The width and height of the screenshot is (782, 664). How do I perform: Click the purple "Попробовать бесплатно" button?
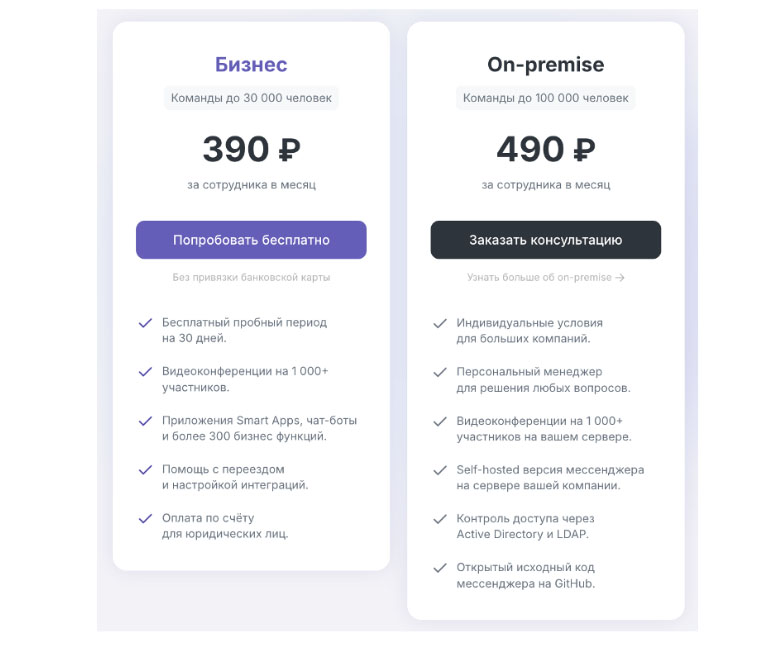coord(251,240)
